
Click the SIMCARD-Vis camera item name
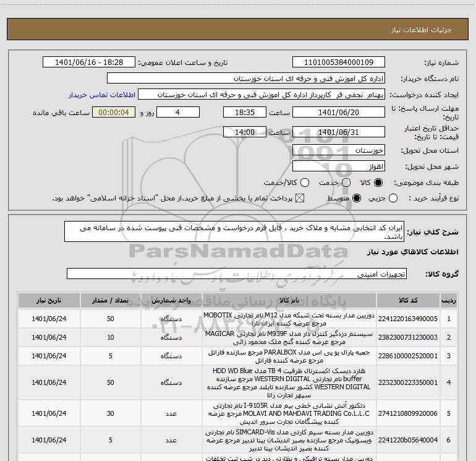pos(289,440)
